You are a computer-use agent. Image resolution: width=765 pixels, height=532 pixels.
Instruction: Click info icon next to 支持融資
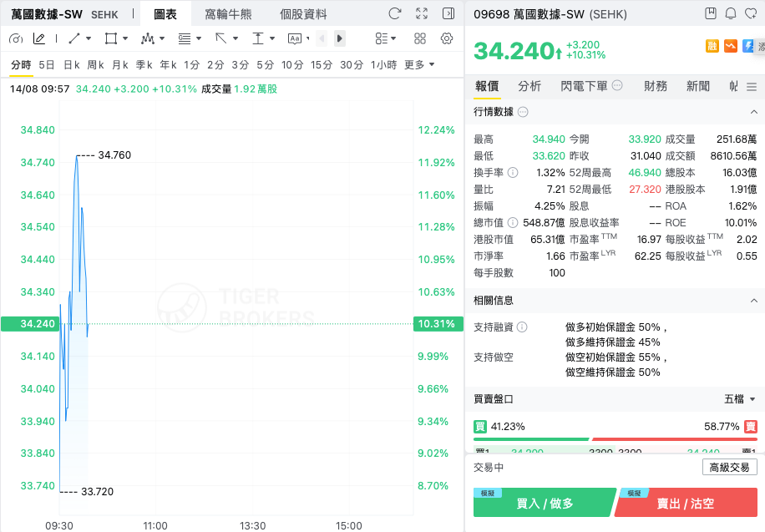point(522,327)
